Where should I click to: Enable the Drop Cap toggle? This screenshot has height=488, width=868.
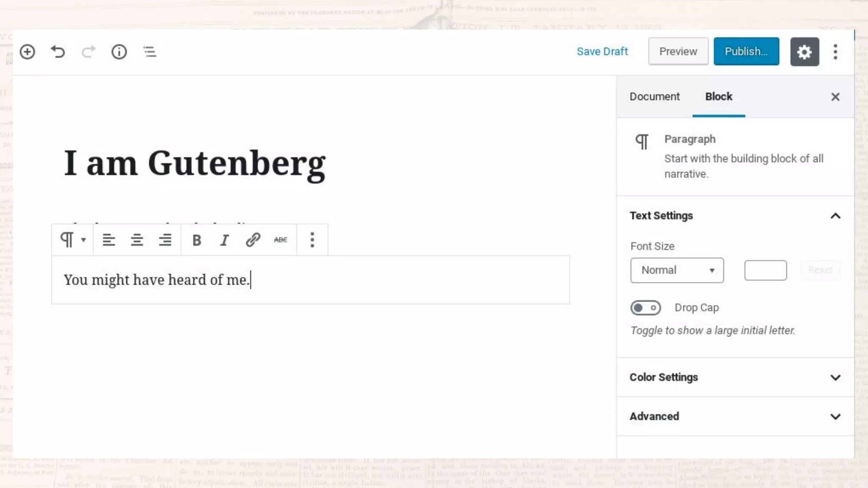point(645,308)
